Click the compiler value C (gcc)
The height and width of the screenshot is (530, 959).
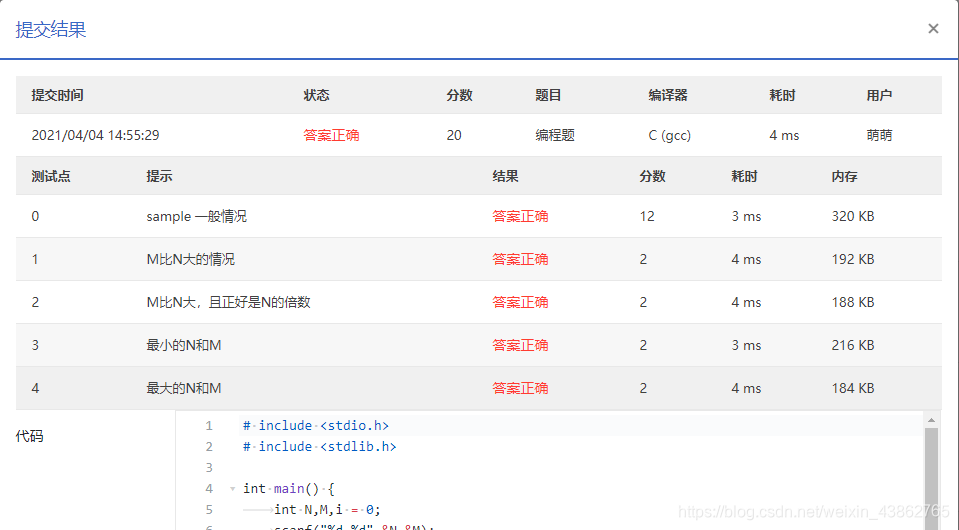coord(670,136)
